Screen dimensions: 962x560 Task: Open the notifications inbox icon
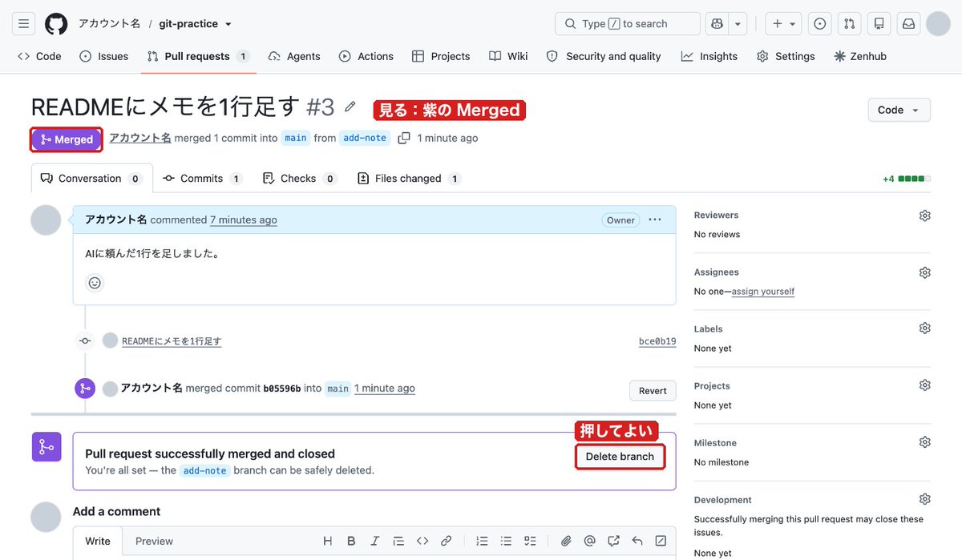908,24
